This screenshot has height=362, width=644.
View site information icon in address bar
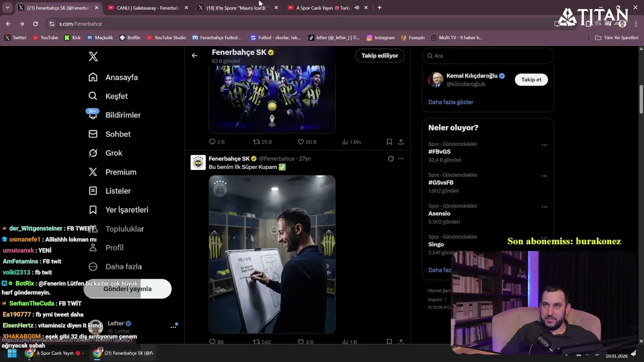[x=51, y=24]
